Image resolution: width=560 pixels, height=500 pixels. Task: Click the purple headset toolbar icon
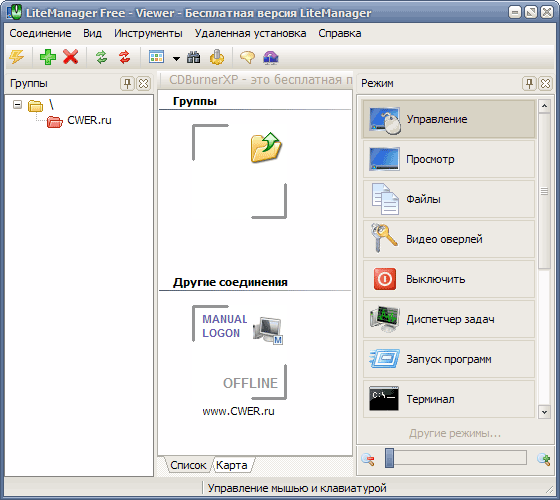[270, 57]
